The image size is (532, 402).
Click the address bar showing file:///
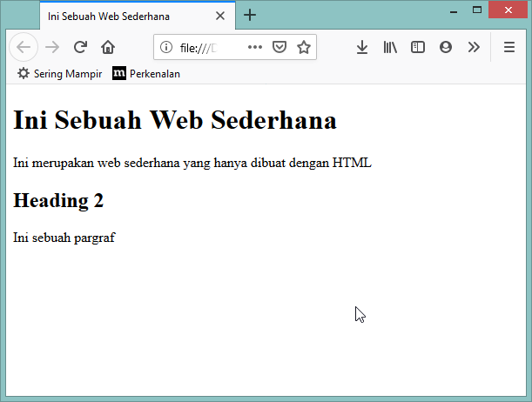209,48
